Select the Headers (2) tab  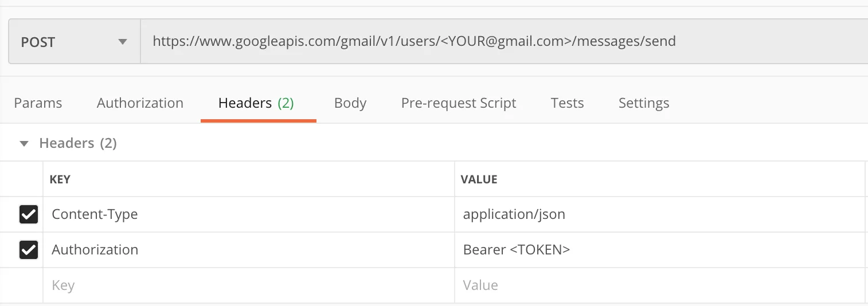pyautogui.click(x=256, y=103)
